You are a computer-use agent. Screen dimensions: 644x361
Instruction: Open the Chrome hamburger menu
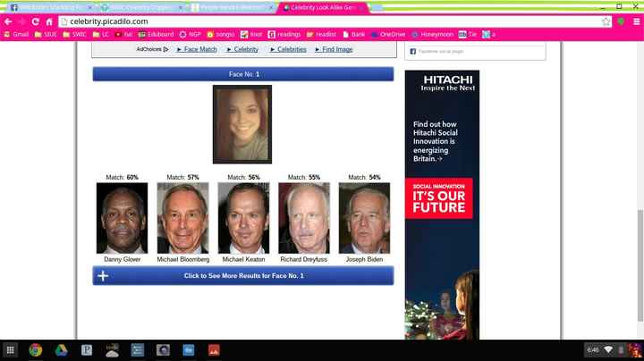pos(636,21)
